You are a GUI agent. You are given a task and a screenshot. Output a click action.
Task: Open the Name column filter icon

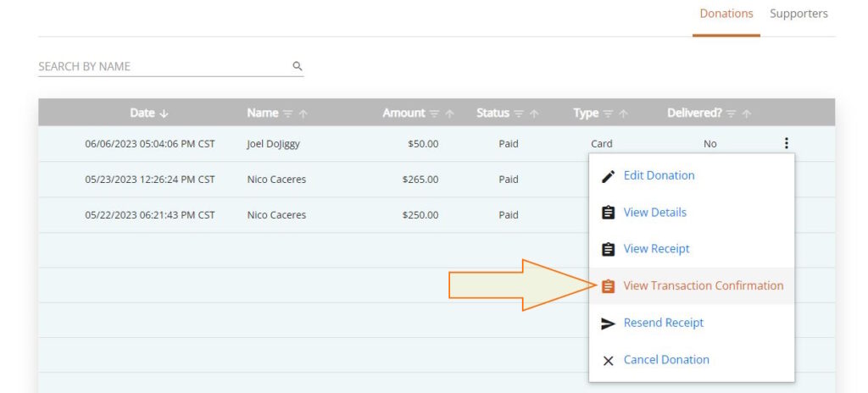[288, 113]
